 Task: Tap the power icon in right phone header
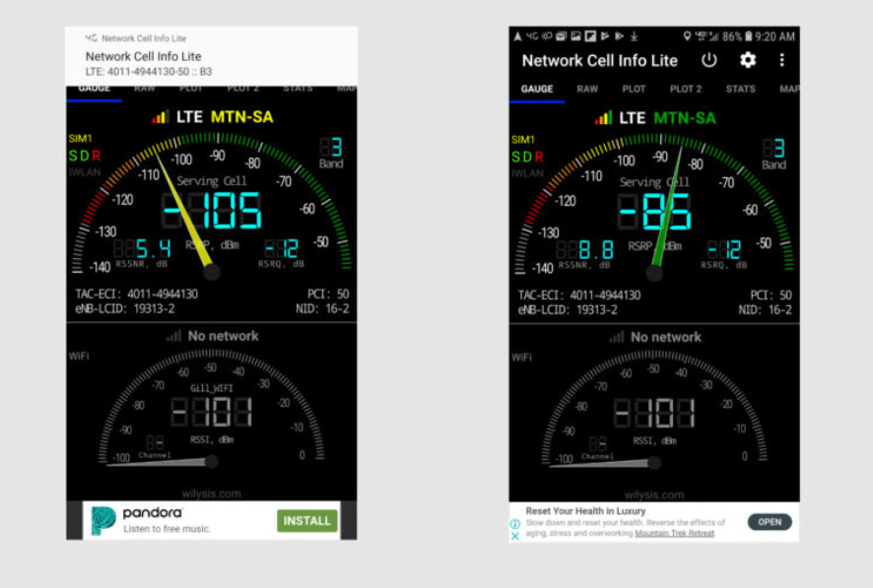pyautogui.click(x=709, y=60)
